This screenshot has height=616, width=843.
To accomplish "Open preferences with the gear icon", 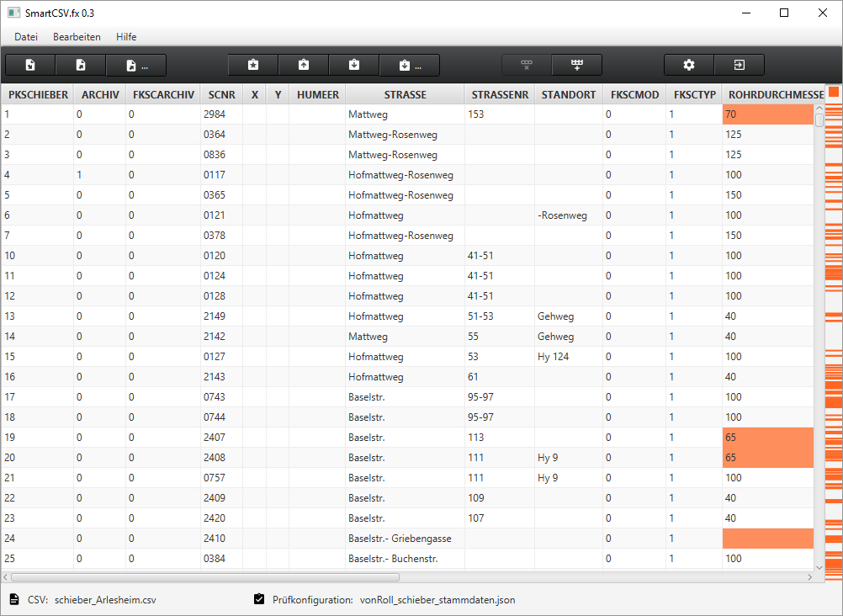I will [689, 65].
